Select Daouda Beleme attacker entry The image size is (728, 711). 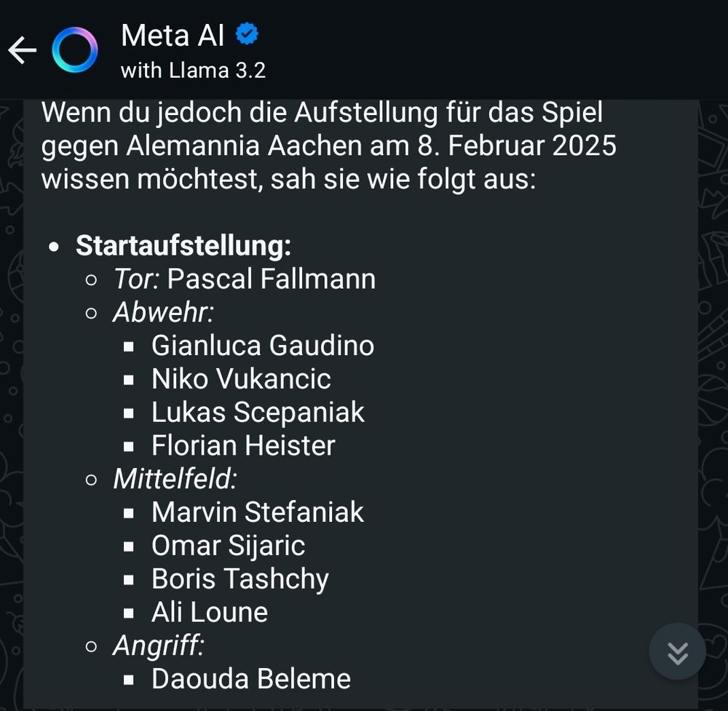click(x=251, y=679)
